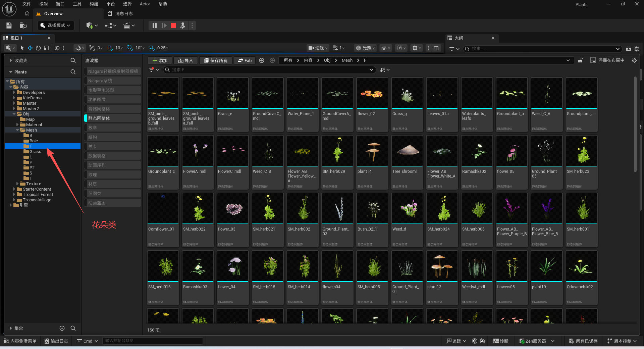Open the 选择模式 dropdown

tap(56, 26)
